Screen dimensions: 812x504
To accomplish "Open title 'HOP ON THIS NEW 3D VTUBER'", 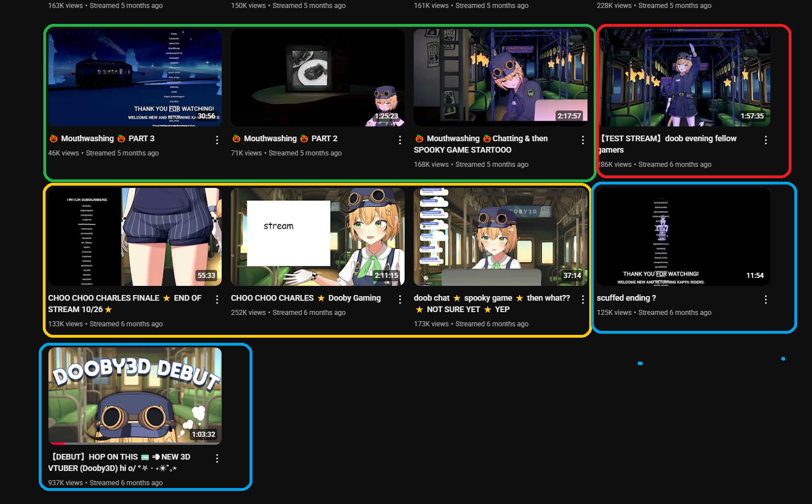I will pos(120,462).
